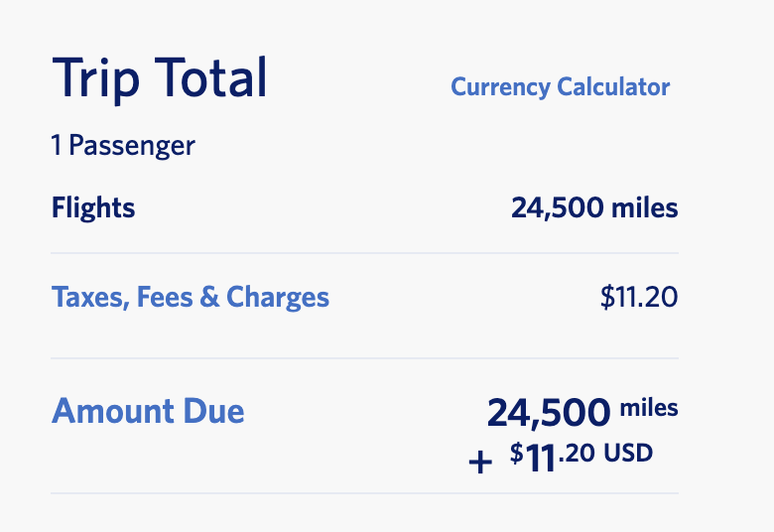774x532 pixels.
Task: Click the Trip Total heading
Action: [x=159, y=78]
